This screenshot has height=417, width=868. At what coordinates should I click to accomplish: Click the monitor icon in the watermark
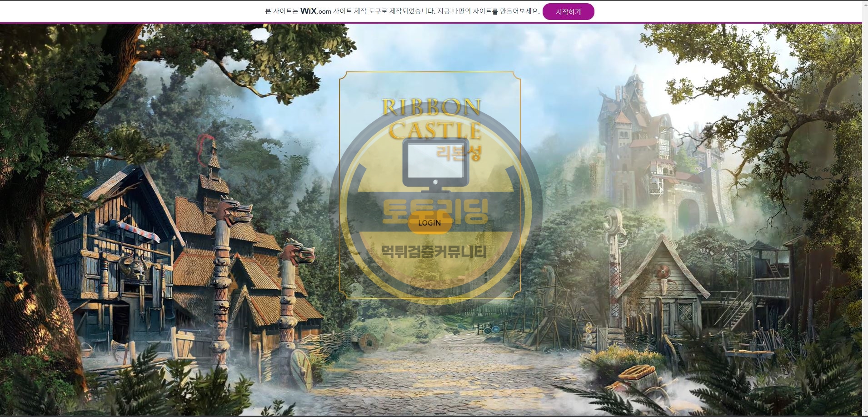coord(435,165)
